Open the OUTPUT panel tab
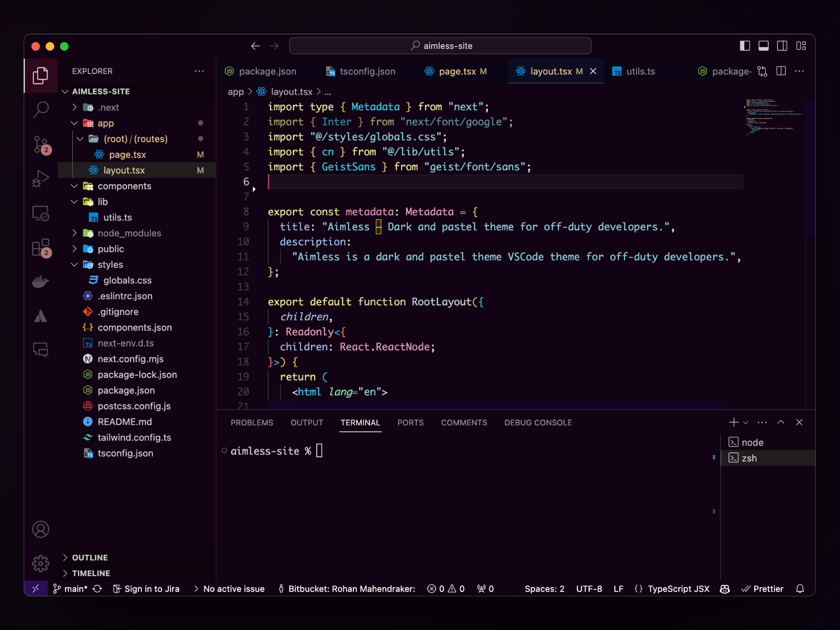The image size is (840, 630). click(x=307, y=423)
